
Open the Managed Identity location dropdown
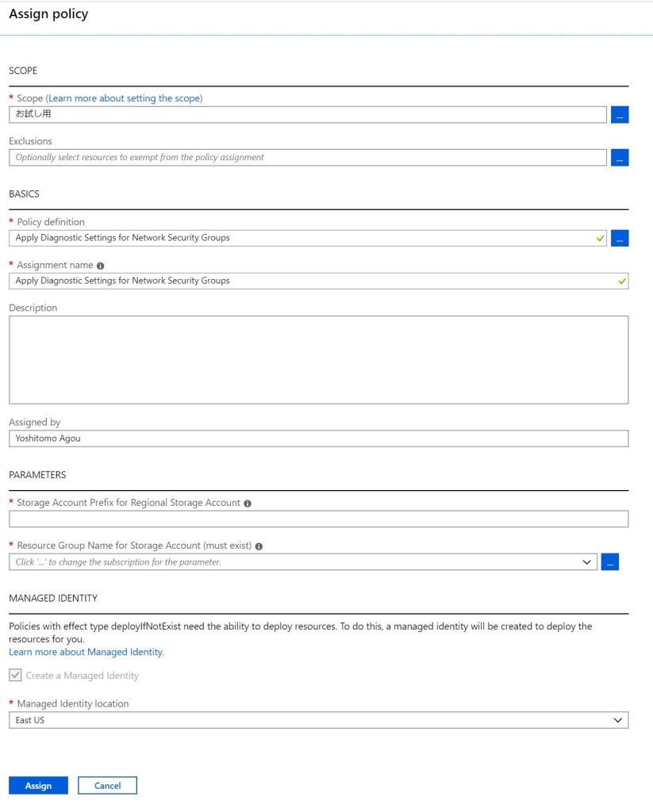(319, 720)
